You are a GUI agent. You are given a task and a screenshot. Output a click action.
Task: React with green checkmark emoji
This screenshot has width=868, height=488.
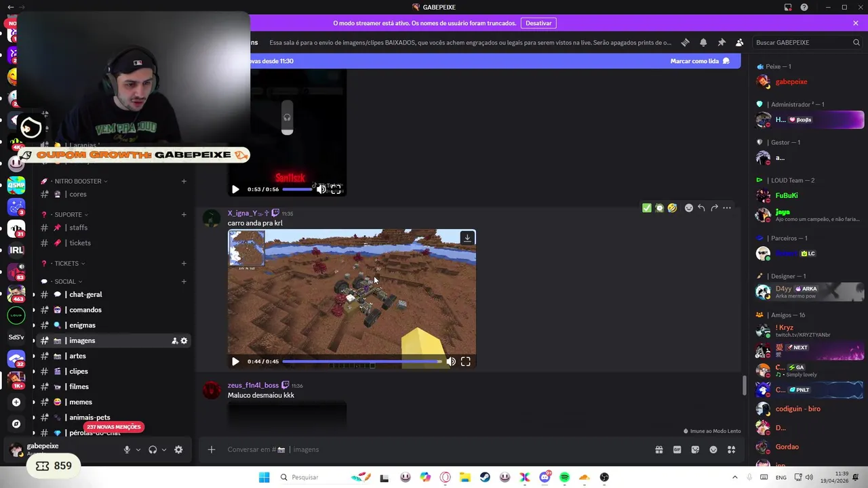tap(647, 208)
